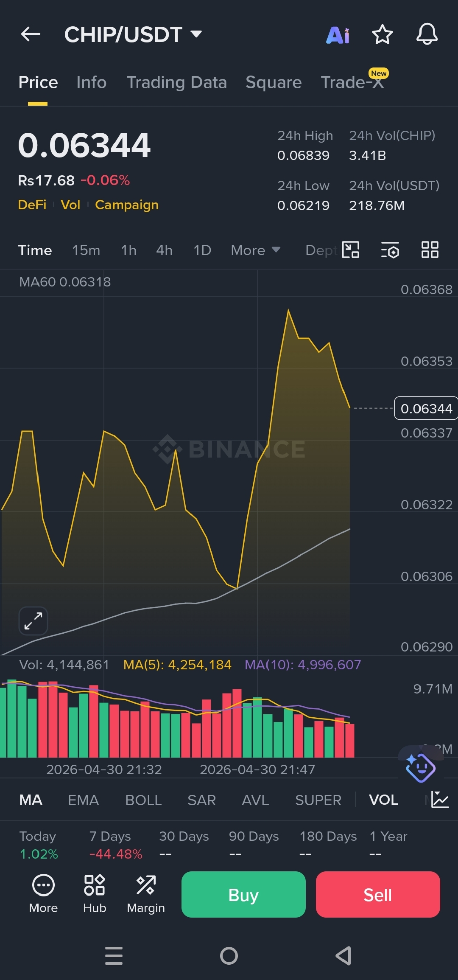This screenshot has width=458, height=980.
Task: Toggle the MA indicator
Action: coord(31,800)
